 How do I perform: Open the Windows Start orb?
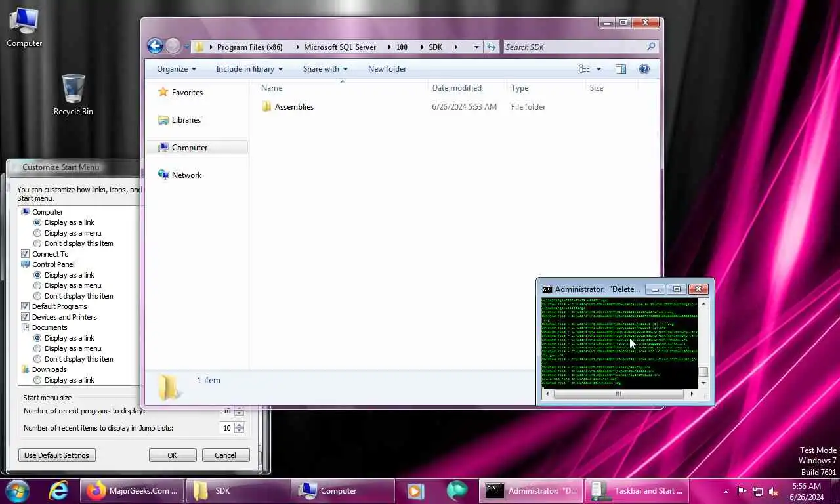18,490
